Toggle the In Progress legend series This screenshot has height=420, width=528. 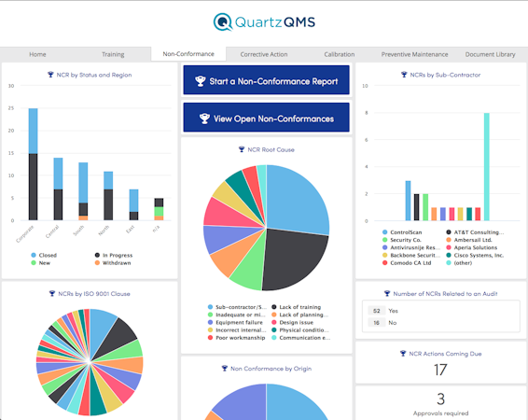click(114, 256)
